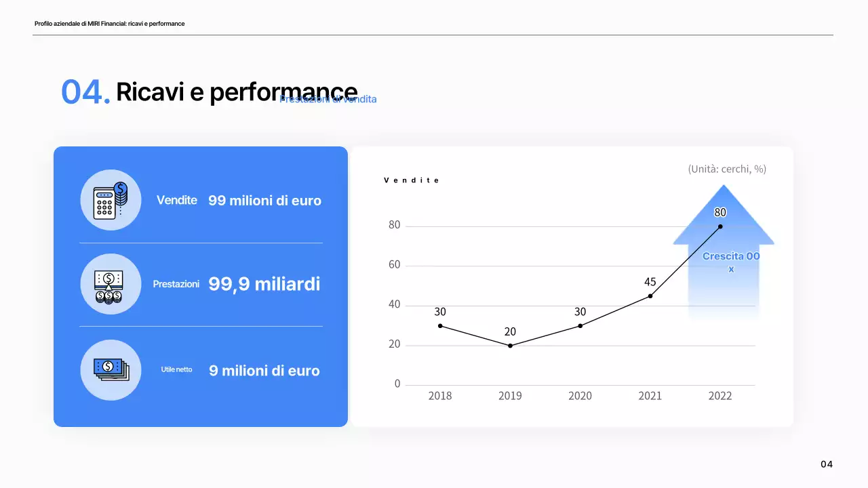
Task: Click the page header breadcrumb text
Action: (110, 24)
